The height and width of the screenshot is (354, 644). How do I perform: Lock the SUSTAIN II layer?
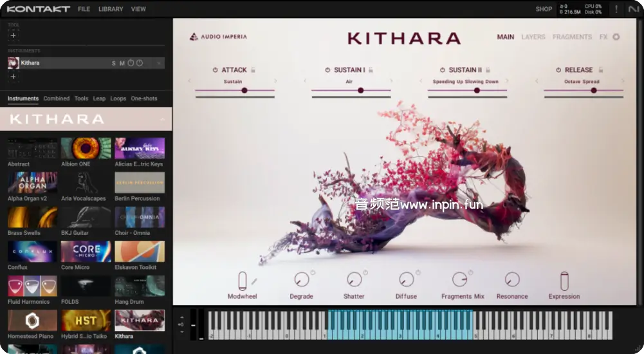coord(488,70)
